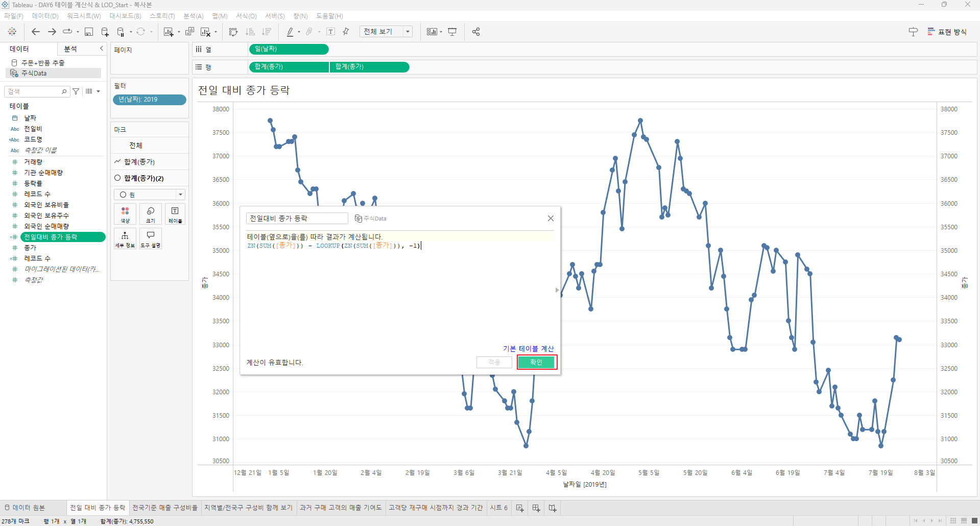The height and width of the screenshot is (526, 980).
Task: Click the data pane search box
Action: click(x=37, y=91)
